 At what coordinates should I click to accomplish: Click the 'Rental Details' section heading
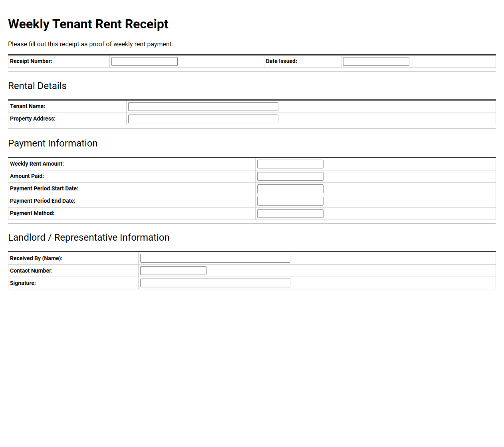pyautogui.click(x=37, y=86)
